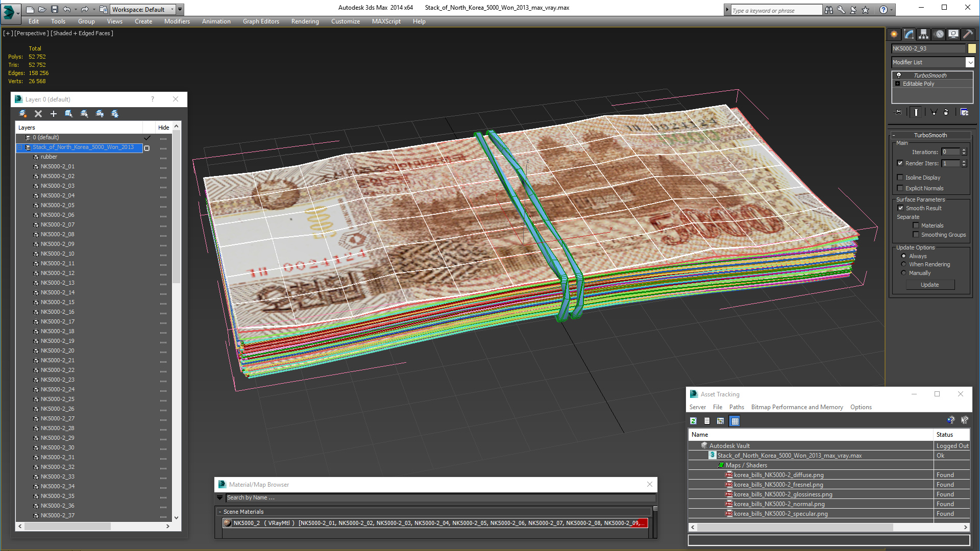
Task: Open Paths menu in Asset Tracking
Action: coord(737,407)
